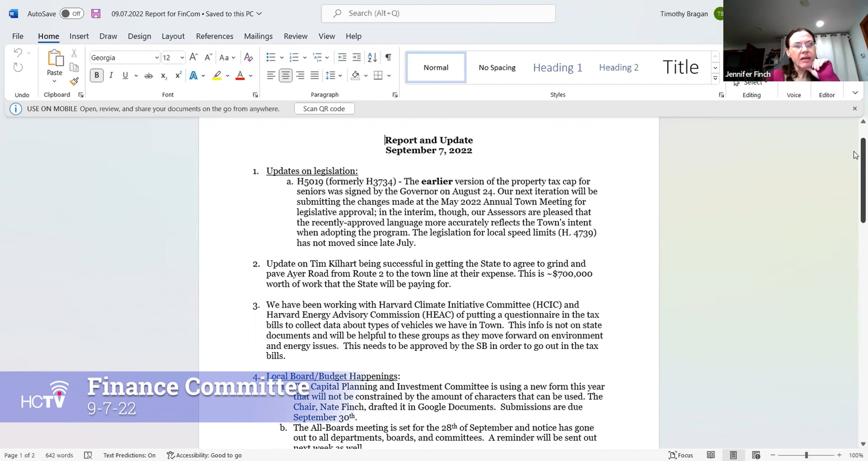Switch to Web Layout view icon
The height and width of the screenshot is (461, 868).
point(756,455)
